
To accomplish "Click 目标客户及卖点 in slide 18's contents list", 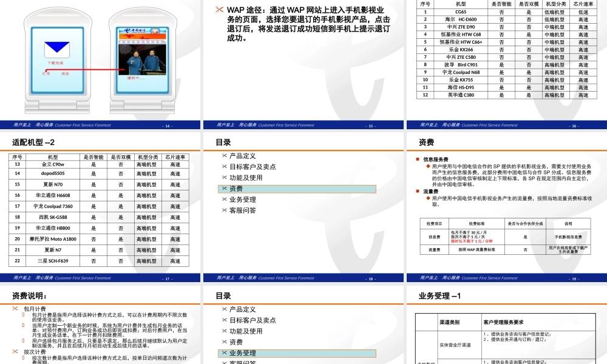I will click(253, 167).
